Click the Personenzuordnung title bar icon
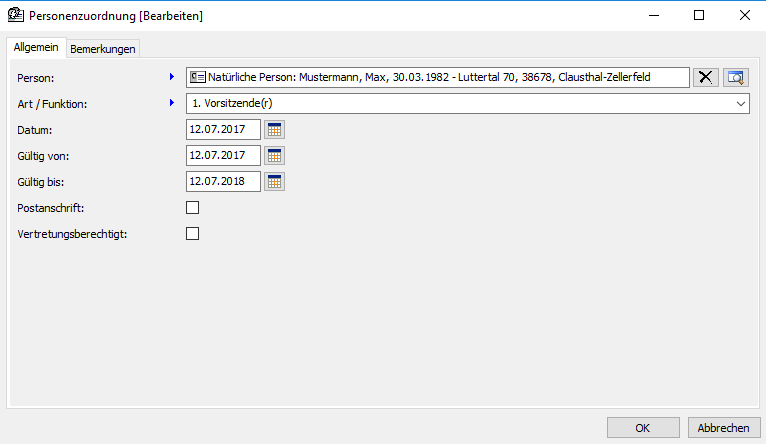The image size is (766, 444). [15, 15]
